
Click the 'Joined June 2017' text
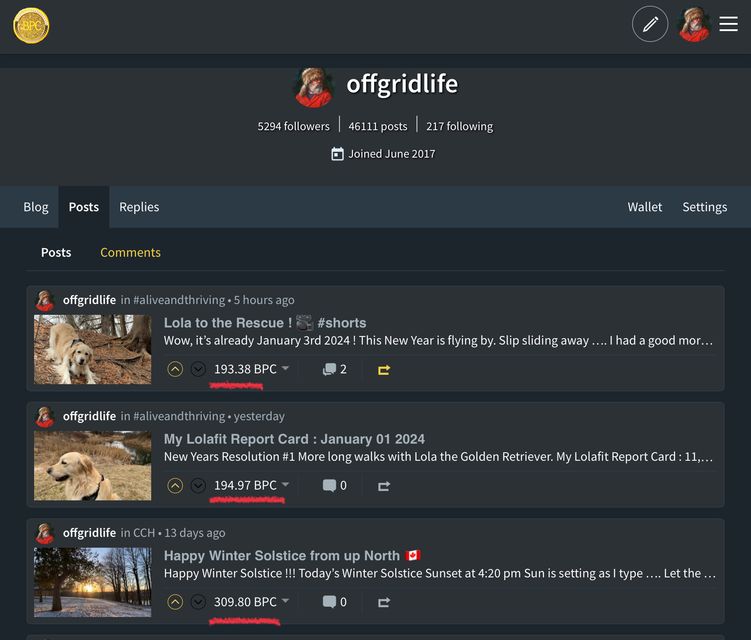pyautogui.click(x=392, y=154)
